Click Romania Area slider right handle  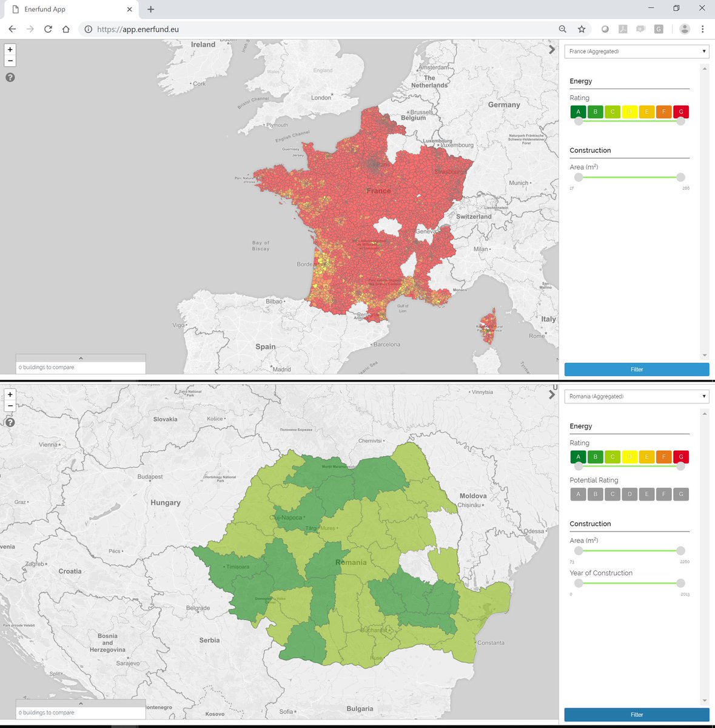click(x=681, y=551)
